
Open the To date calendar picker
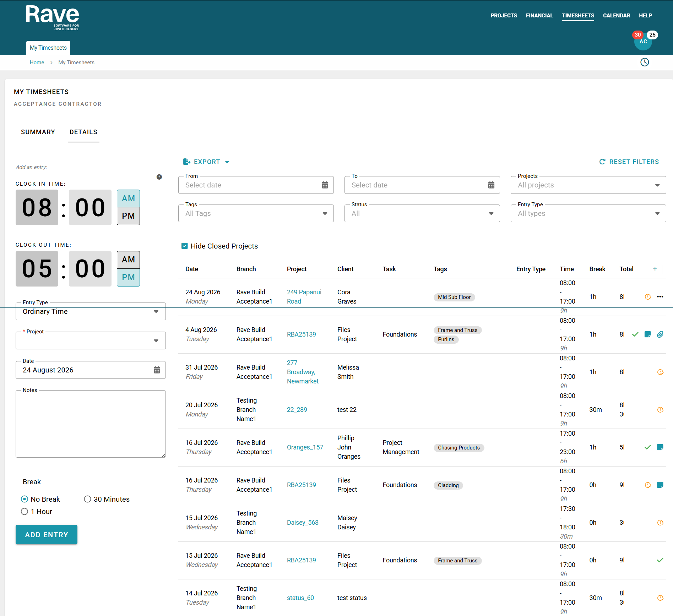[491, 185]
